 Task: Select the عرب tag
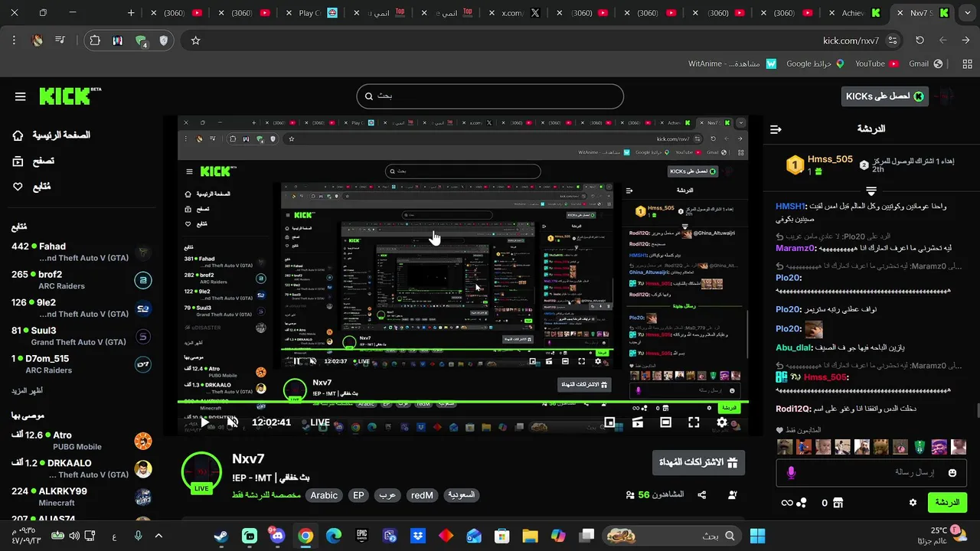coord(387,495)
